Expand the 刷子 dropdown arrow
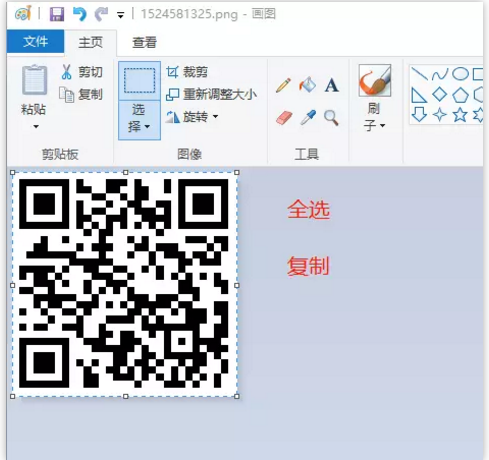 383,125
